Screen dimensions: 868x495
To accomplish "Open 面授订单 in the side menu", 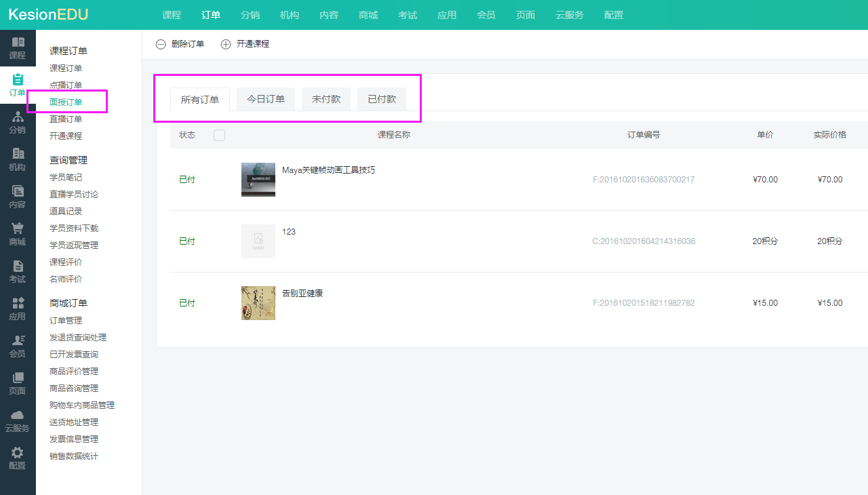I will (x=66, y=102).
